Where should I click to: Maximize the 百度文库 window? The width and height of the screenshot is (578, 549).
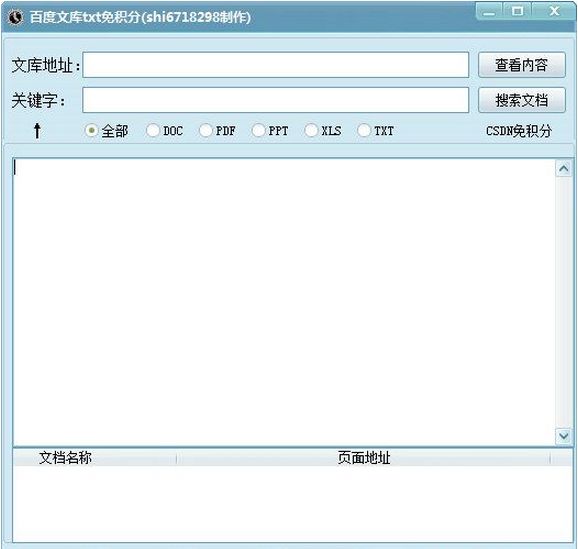coord(517,11)
